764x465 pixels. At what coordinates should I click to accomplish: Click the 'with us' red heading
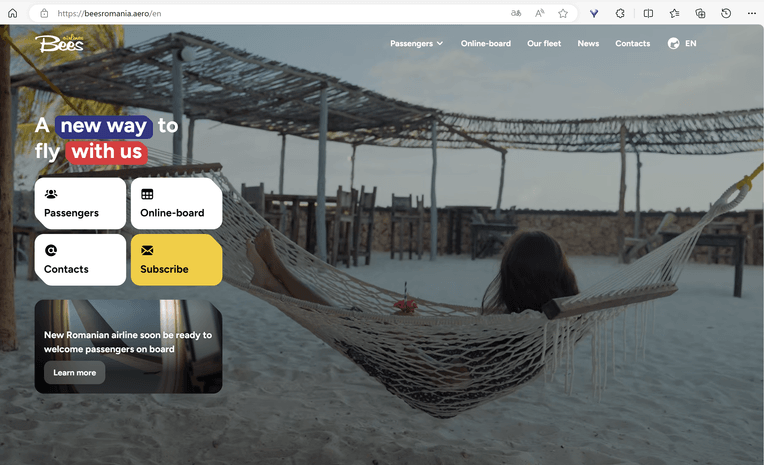(x=107, y=152)
